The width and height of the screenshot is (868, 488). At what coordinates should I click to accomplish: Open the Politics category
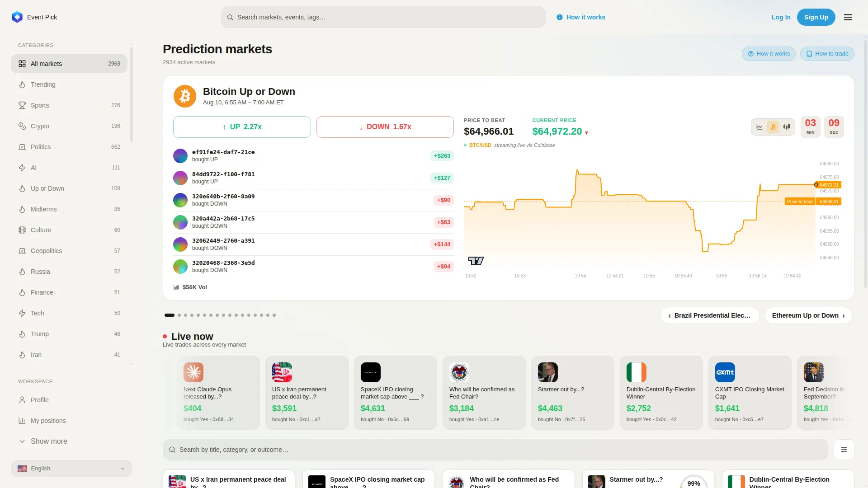coord(69,147)
